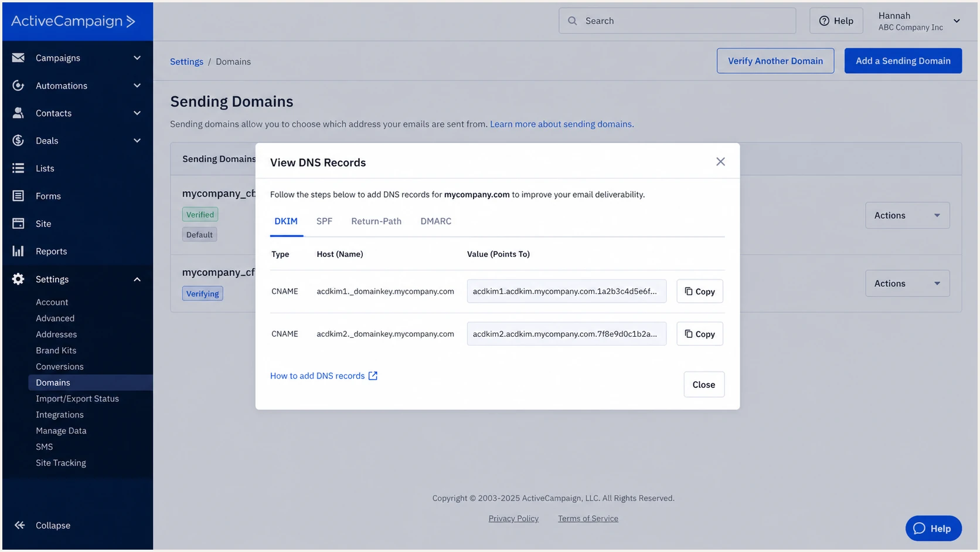Open Reports bar chart icon
Image resolution: width=980 pixels, height=552 pixels.
tap(18, 251)
